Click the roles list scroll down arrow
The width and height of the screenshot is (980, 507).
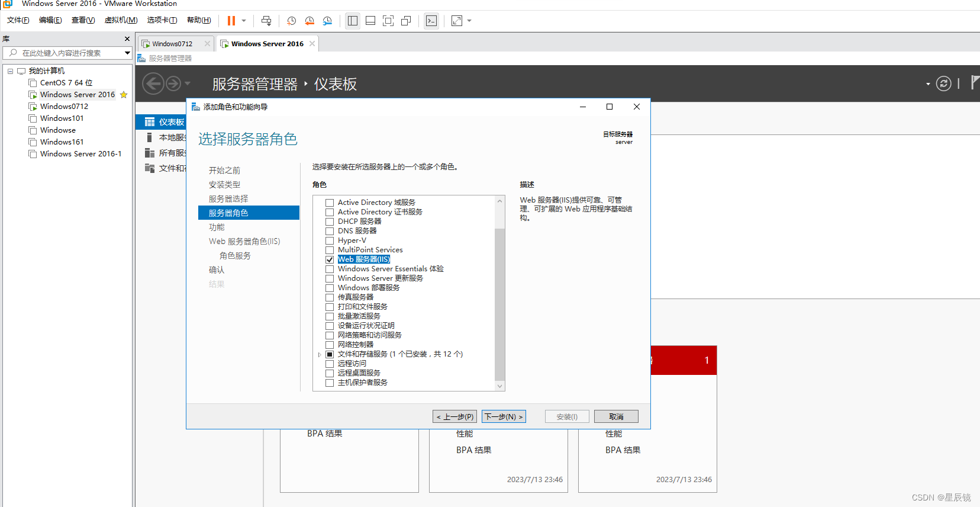click(x=500, y=386)
